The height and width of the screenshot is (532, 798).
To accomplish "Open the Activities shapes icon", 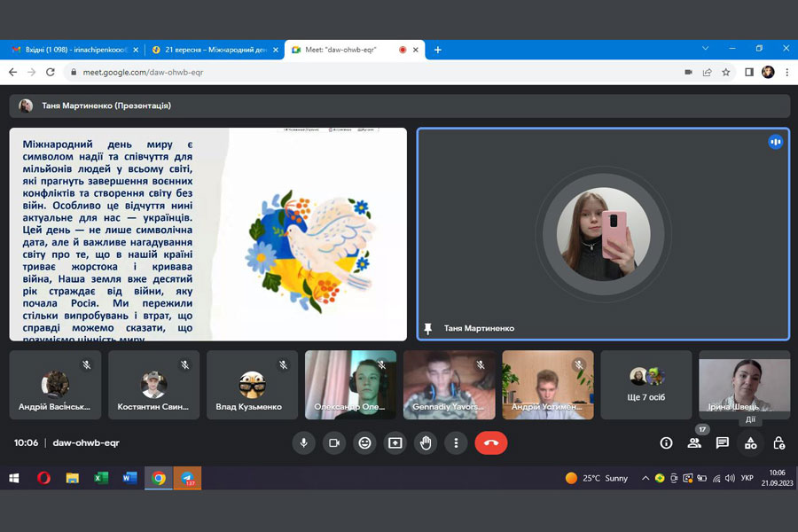I will point(751,443).
